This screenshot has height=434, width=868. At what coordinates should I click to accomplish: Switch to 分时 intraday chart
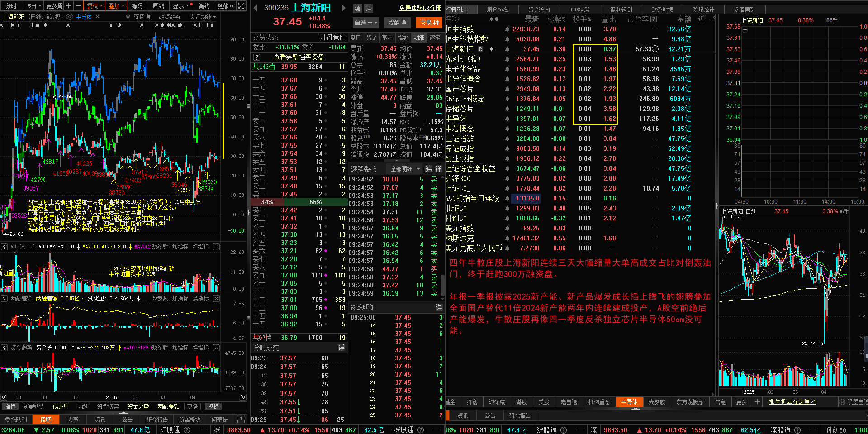11,6
